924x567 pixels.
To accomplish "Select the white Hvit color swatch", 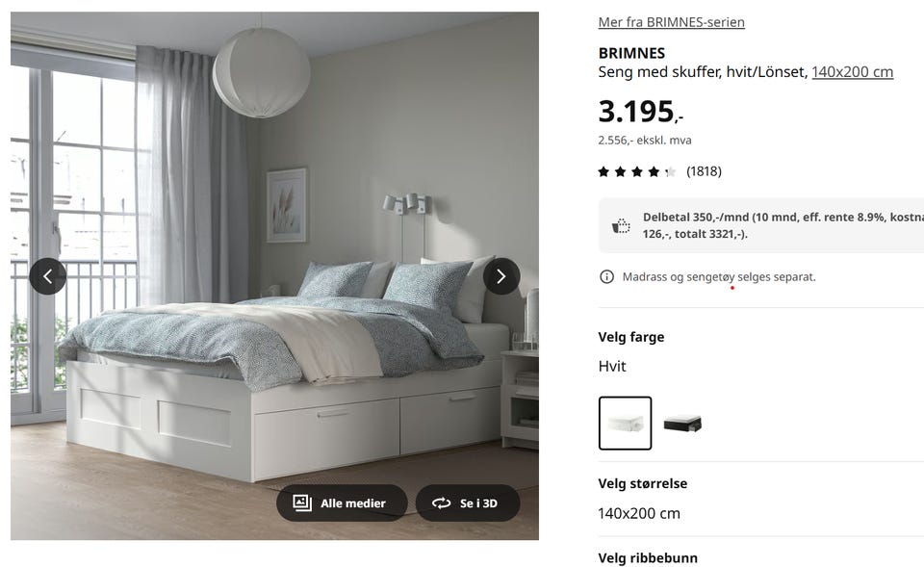I will pyautogui.click(x=626, y=424).
